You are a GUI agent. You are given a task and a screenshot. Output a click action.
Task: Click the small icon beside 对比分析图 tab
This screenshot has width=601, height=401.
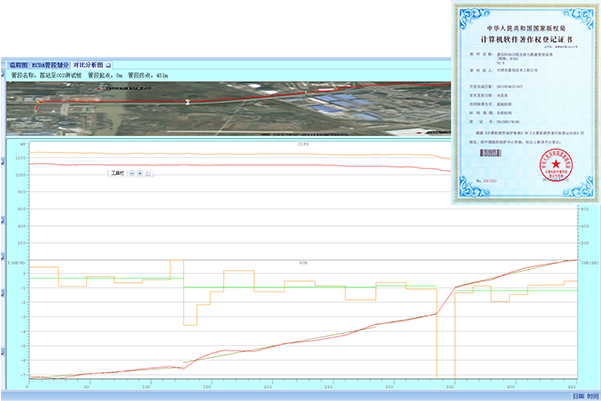click(x=108, y=65)
